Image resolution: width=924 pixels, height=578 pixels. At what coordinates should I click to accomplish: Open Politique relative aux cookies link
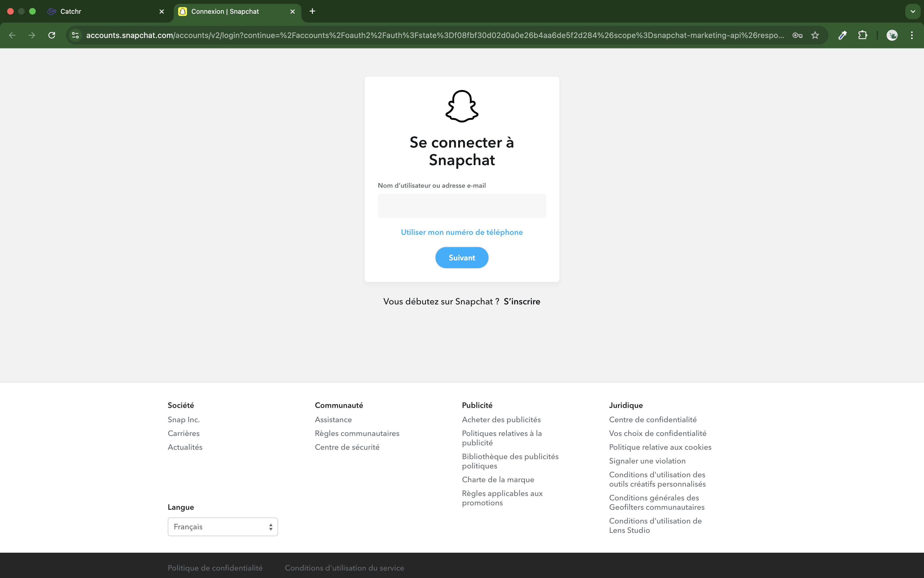click(x=660, y=447)
